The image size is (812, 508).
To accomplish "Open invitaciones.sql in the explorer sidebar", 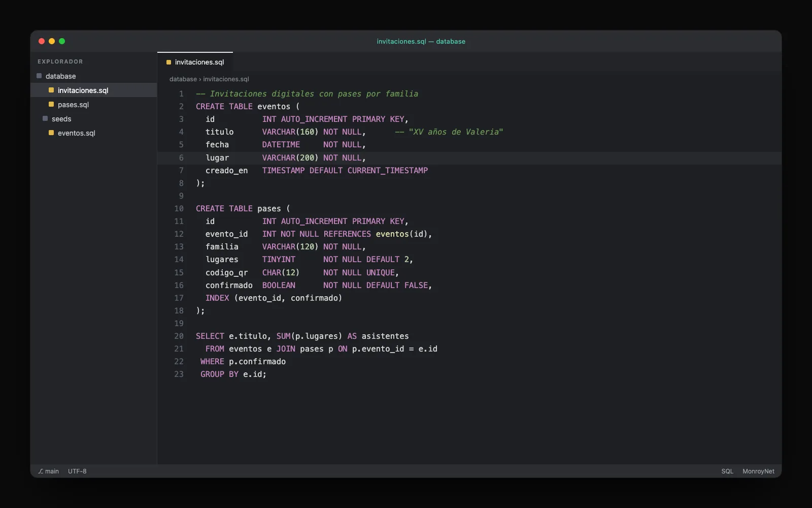I will [x=94, y=90].
